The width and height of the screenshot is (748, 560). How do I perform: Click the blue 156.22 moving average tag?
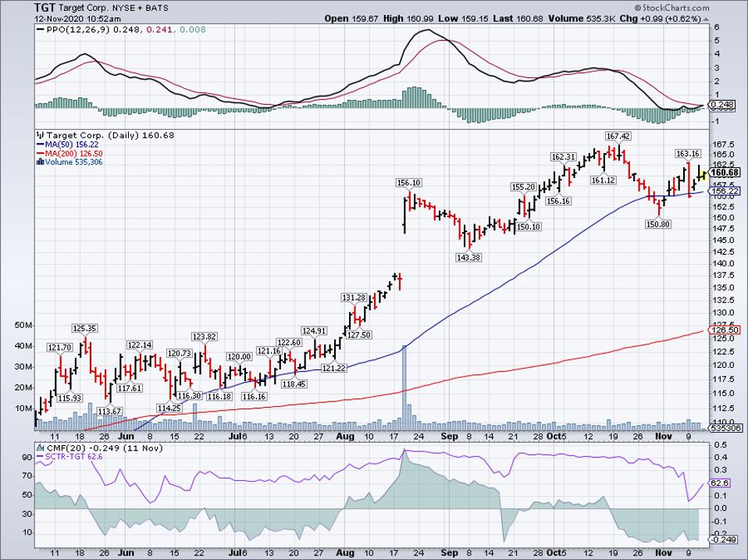click(x=725, y=191)
